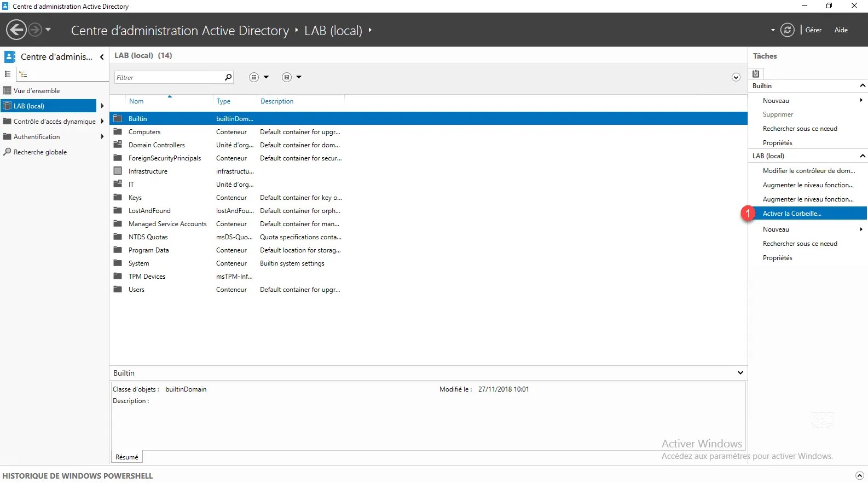868x483 pixels.
Task: Click the LostAndFound folder icon
Action: point(118,210)
